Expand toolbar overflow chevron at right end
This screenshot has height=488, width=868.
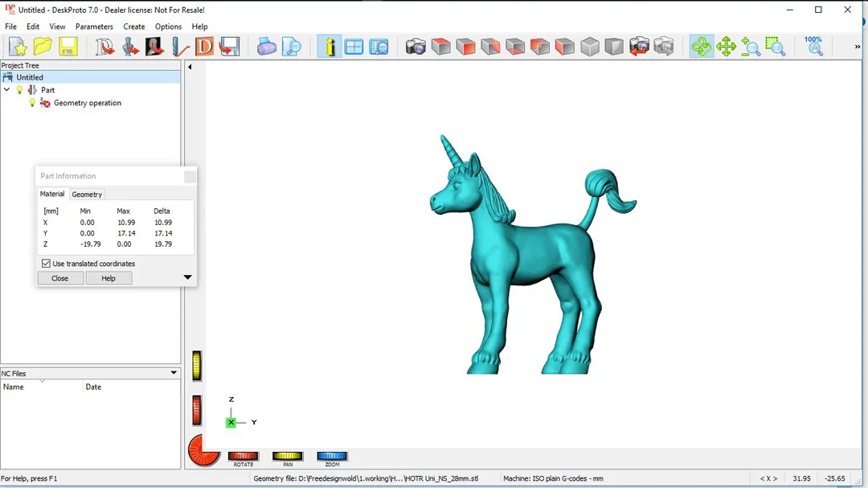click(x=858, y=47)
